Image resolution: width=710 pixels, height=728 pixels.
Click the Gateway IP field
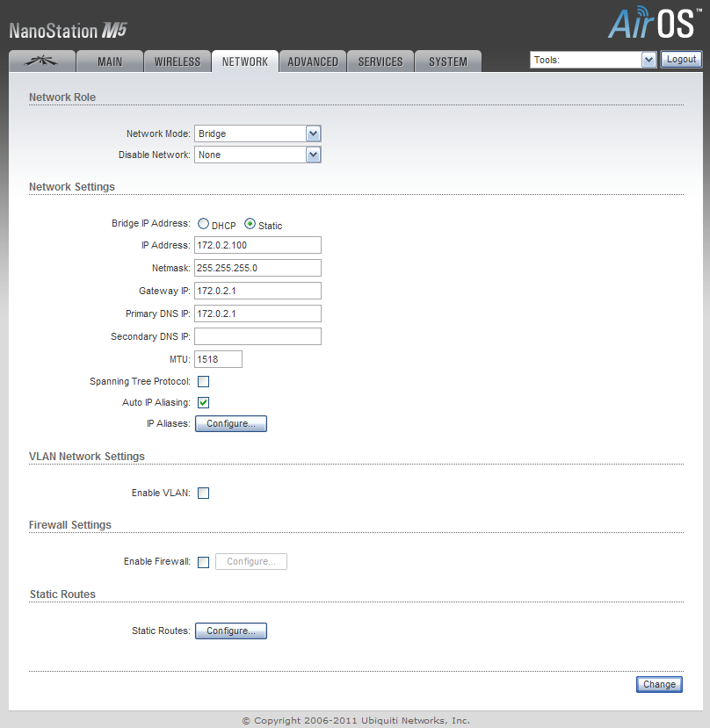click(257, 291)
